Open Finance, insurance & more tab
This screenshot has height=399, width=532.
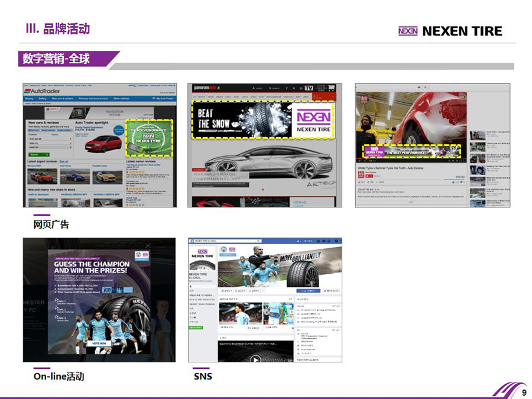click(93, 98)
